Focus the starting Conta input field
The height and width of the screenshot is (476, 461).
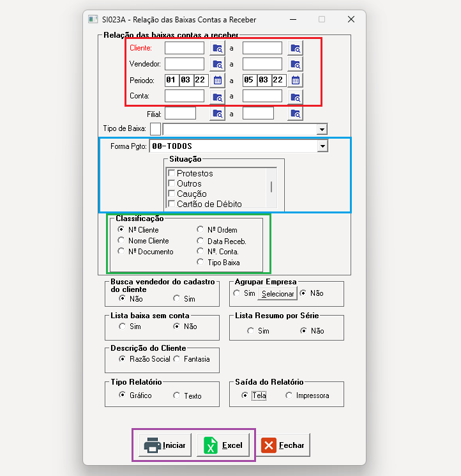[x=185, y=96]
